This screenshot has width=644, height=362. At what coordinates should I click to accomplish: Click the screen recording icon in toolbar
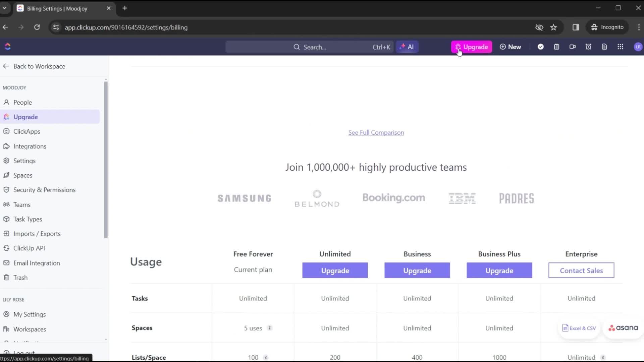572,47
